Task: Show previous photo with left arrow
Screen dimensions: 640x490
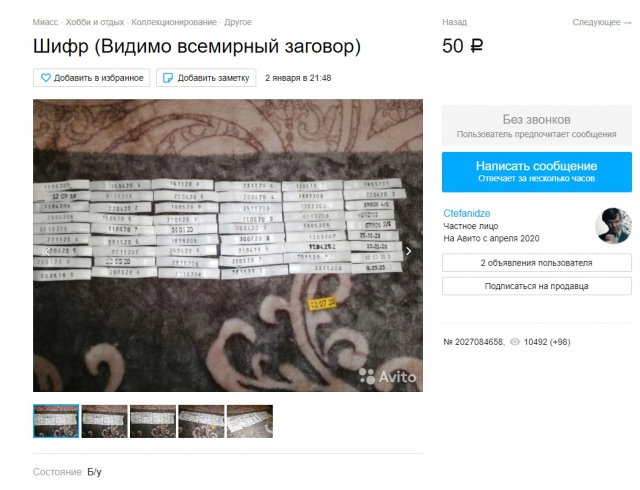Action: point(48,251)
